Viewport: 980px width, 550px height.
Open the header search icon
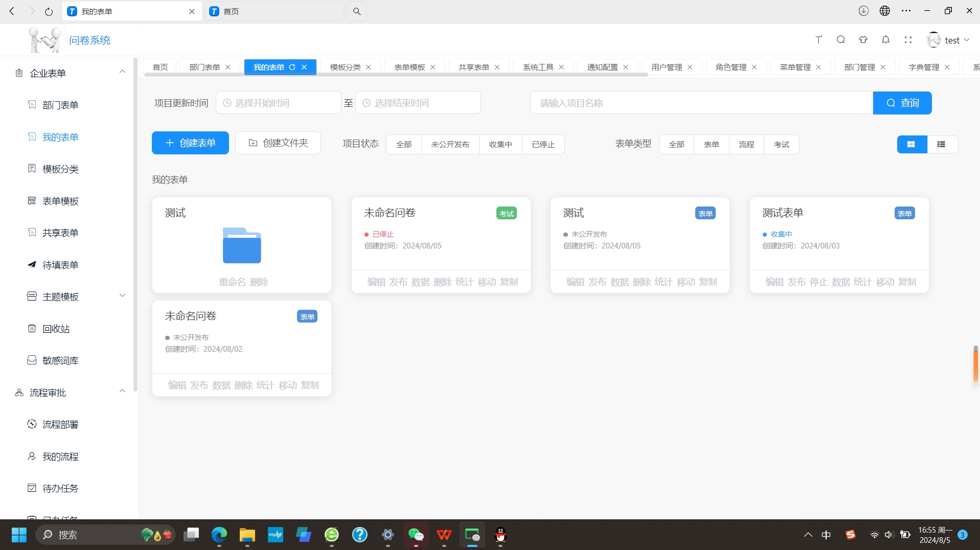(x=841, y=40)
